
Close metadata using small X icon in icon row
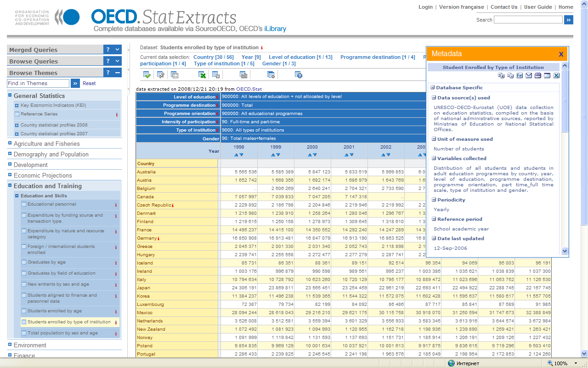tap(556, 75)
